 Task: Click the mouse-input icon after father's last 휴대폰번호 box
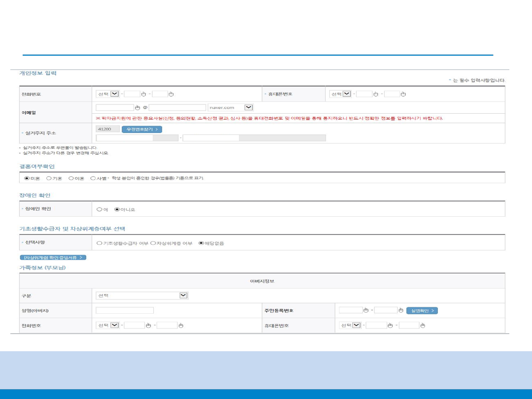pyautogui.click(x=423, y=326)
